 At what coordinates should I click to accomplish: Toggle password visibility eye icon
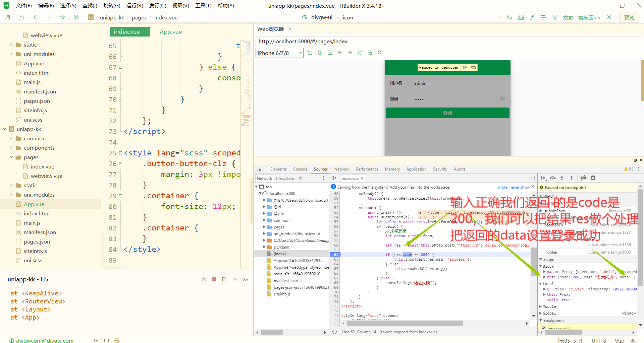pyautogui.click(x=502, y=98)
